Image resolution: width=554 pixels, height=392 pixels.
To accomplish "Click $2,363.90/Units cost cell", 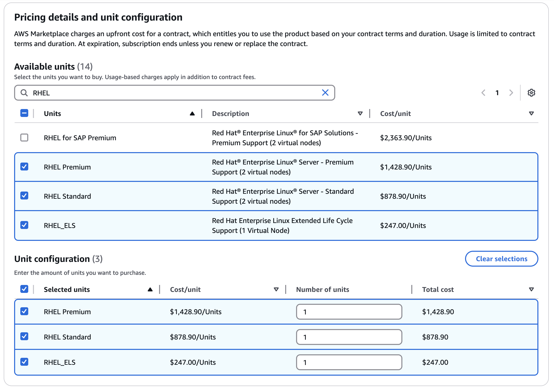I will click(x=406, y=138).
